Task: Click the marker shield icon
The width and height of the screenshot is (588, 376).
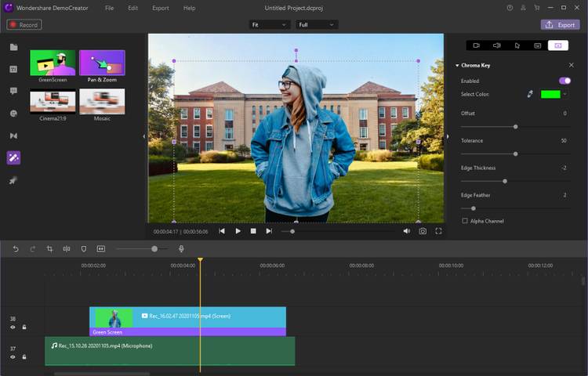Action: 84,248
